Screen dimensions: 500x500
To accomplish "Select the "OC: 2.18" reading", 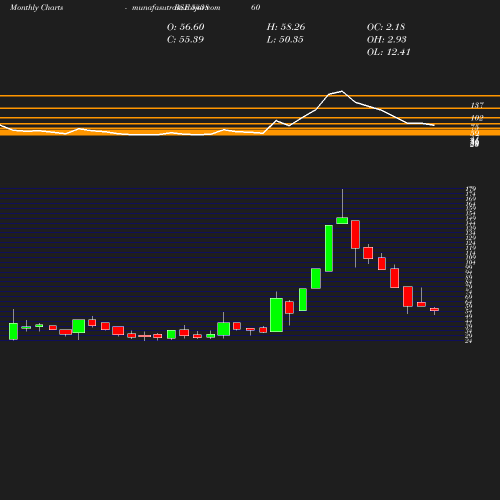I will click(386, 27).
